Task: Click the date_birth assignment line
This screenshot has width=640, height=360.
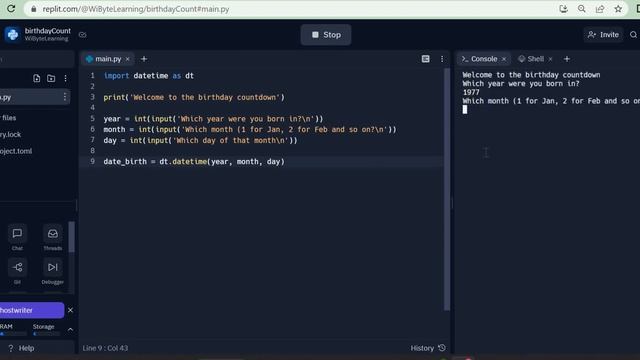Action: tap(194, 162)
